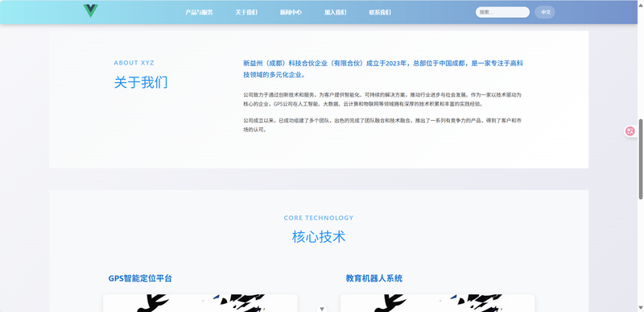Click the GPS智能定位平台 heading
644x312 pixels.
coord(140,278)
